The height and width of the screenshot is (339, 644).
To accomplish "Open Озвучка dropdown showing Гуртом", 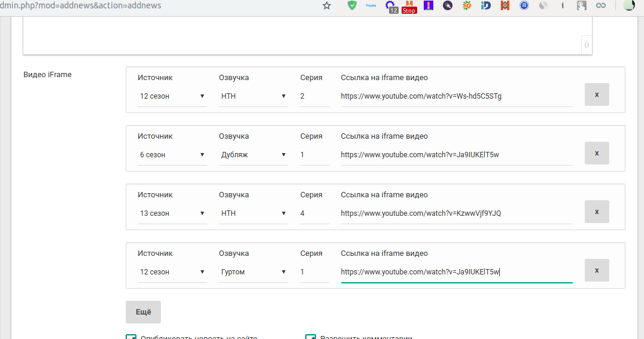I will click(x=253, y=272).
